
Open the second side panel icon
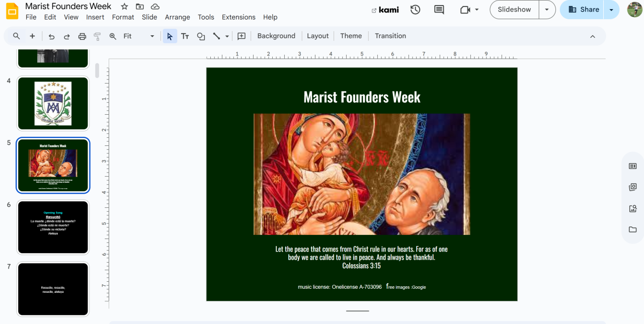point(633,187)
